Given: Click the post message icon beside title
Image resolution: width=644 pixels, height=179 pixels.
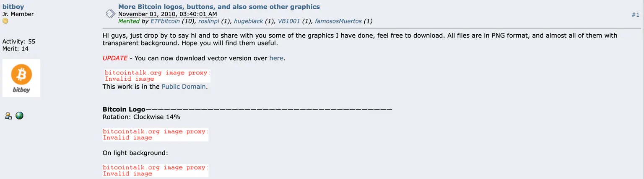Looking at the screenshot, I should pyautogui.click(x=110, y=14).
